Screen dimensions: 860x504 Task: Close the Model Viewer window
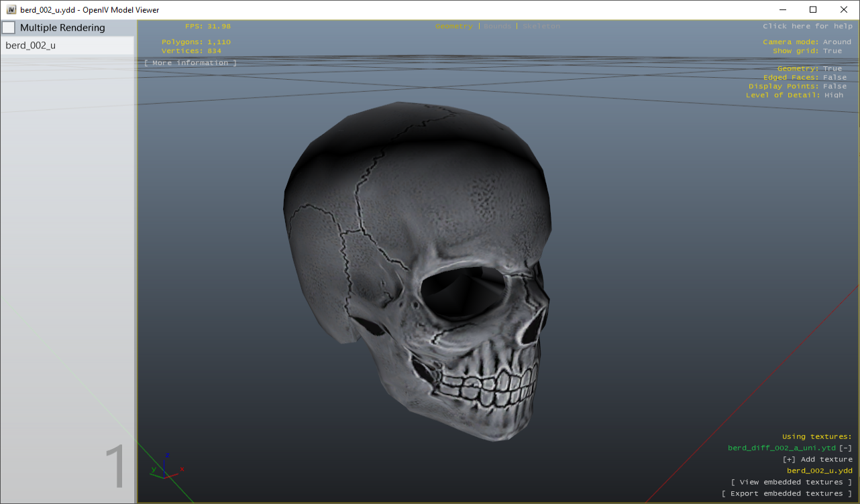[x=844, y=9]
